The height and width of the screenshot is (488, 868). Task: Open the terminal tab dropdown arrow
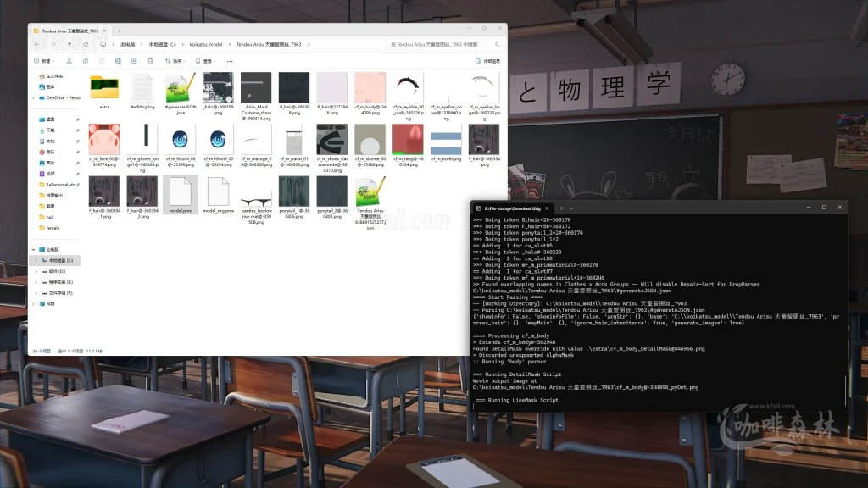(x=570, y=208)
